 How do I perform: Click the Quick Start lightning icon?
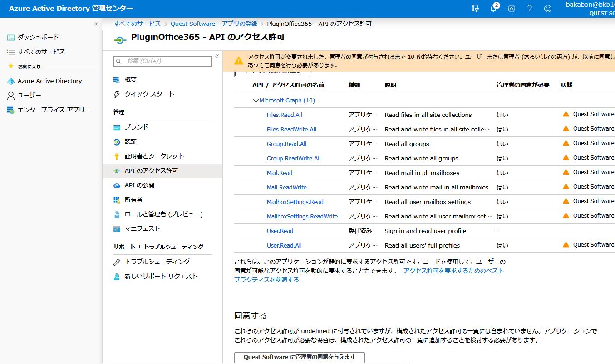click(x=117, y=94)
